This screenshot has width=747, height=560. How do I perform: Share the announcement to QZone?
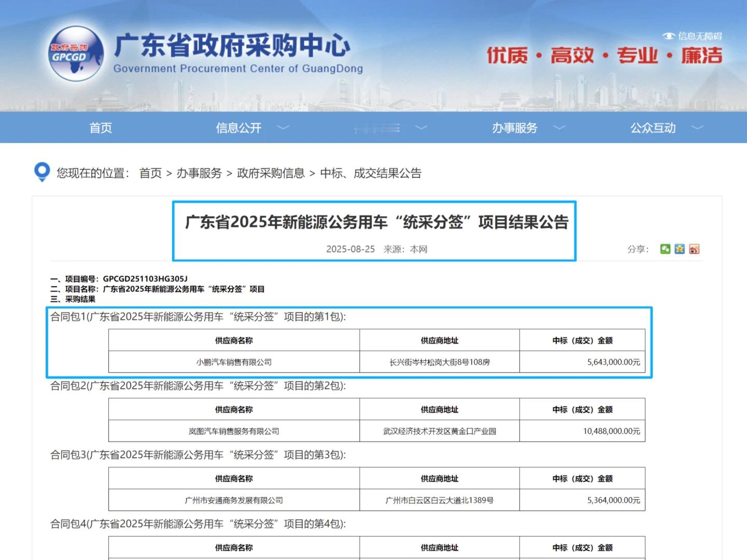pos(680,249)
